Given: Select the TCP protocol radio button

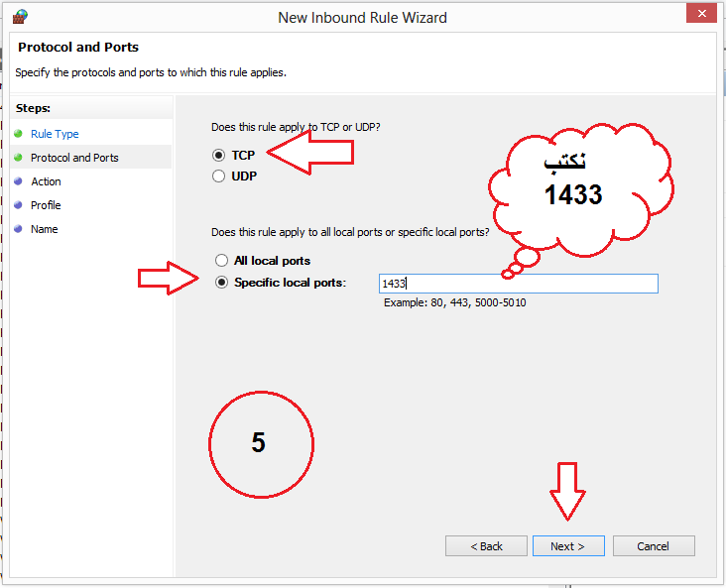Looking at the screenshot, I should point(219,156).
